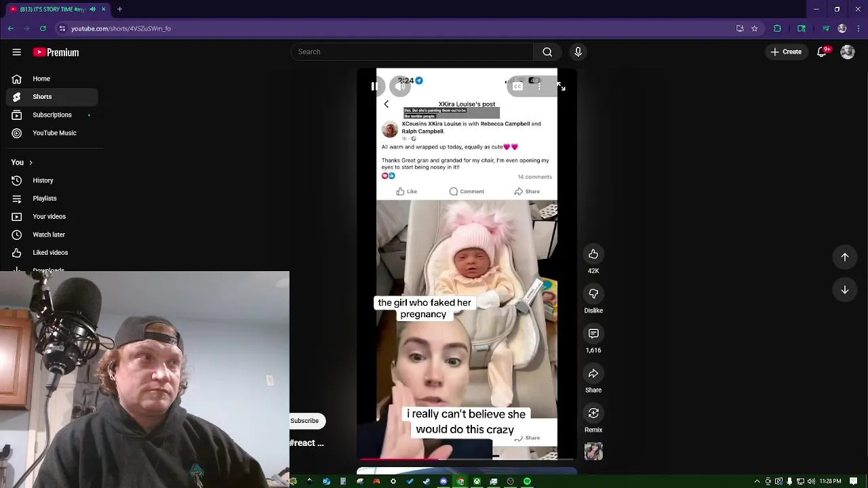Open the browser profile avatar
Viewport: 868px width, 488px height.
click(x=842, y=28)
